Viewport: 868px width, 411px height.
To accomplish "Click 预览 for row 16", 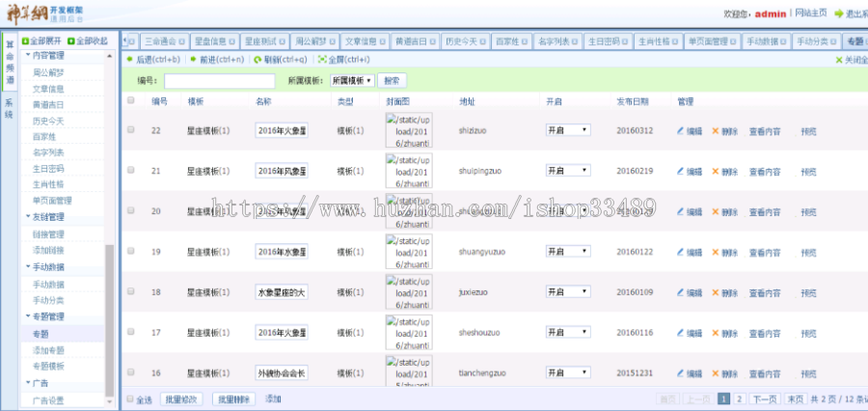I will click(x=809, y=374).
